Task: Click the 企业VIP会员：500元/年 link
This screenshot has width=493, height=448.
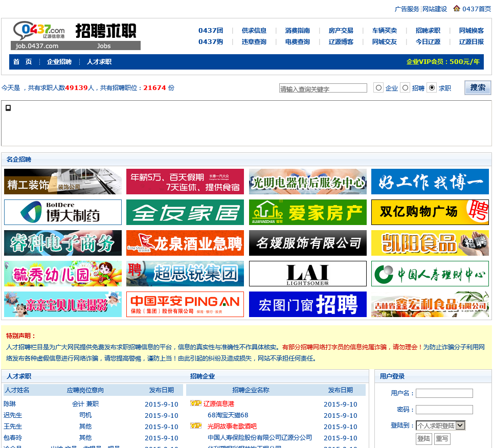Action: pyautogui.click(x=443, y=61)
